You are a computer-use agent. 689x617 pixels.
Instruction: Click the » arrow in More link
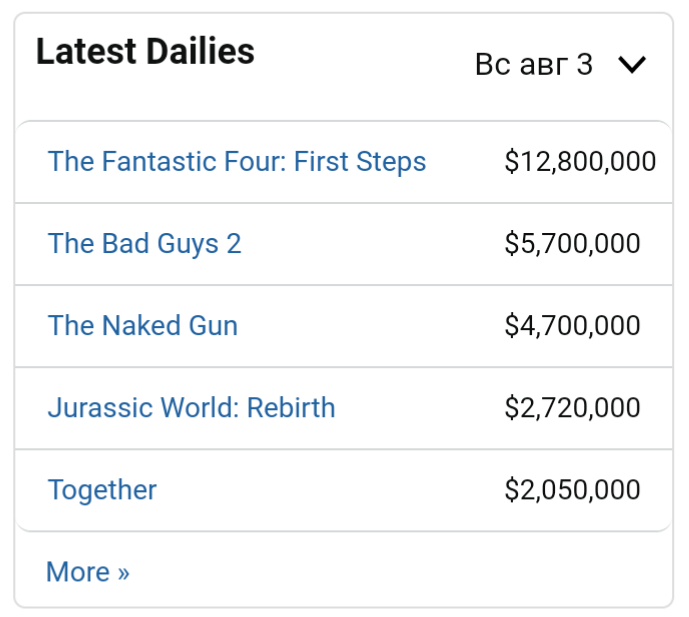(123, 572)
